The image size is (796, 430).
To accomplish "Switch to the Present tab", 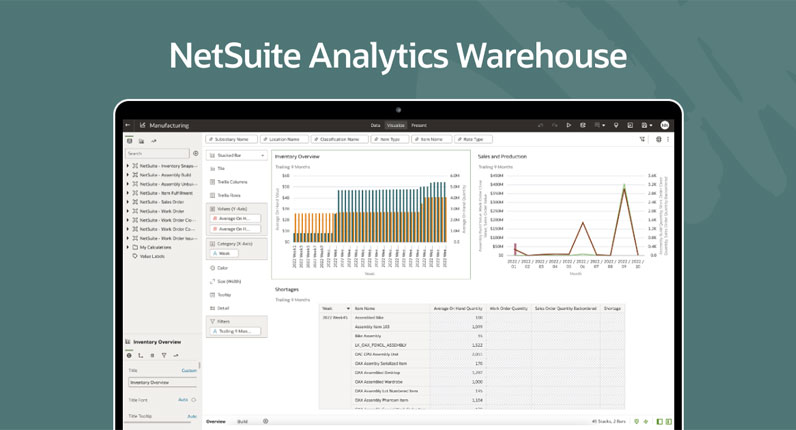I will click(419, 125).
